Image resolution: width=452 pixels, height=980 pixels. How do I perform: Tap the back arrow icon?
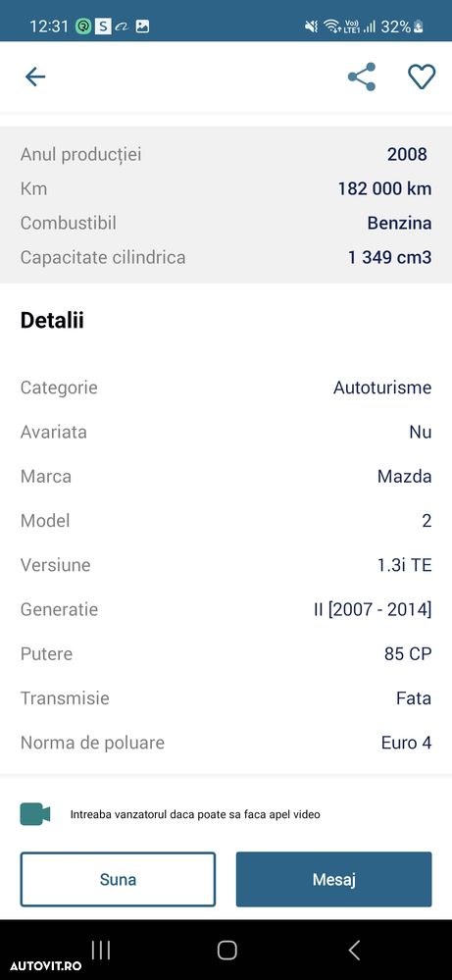[x=35, y=77]
